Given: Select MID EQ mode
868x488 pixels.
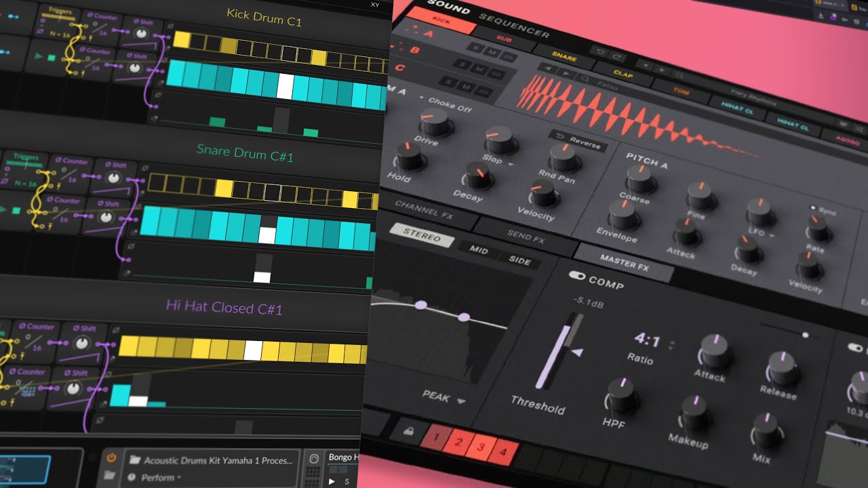Looking at the screenshot, I should click(479, 249).
